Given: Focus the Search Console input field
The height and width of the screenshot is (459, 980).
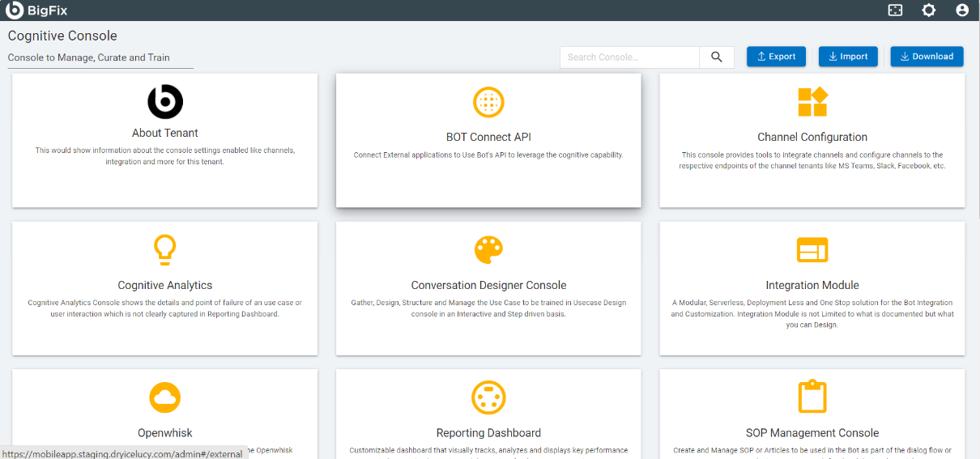Looking at the screenshot, I should click(x=629, y=57).
